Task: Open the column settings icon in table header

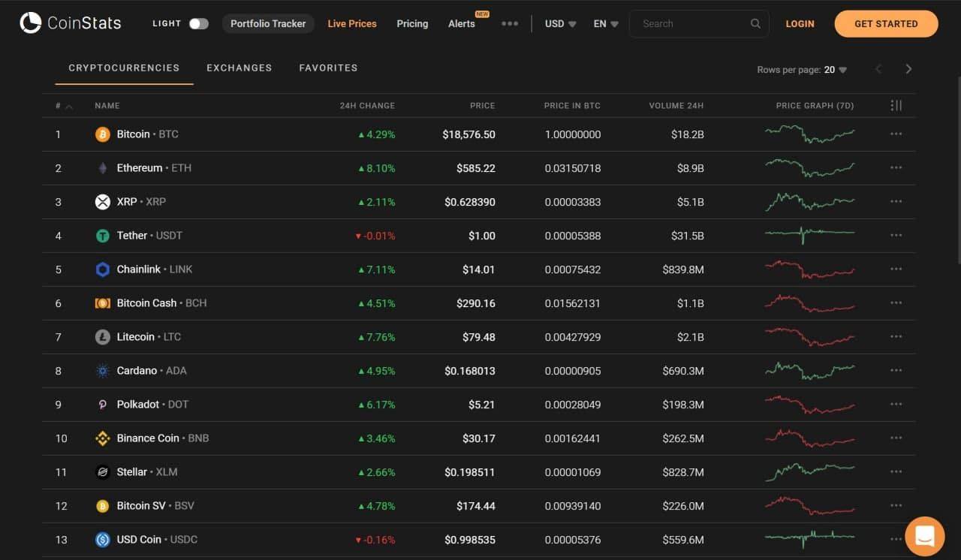Action: tap(896, 106)
